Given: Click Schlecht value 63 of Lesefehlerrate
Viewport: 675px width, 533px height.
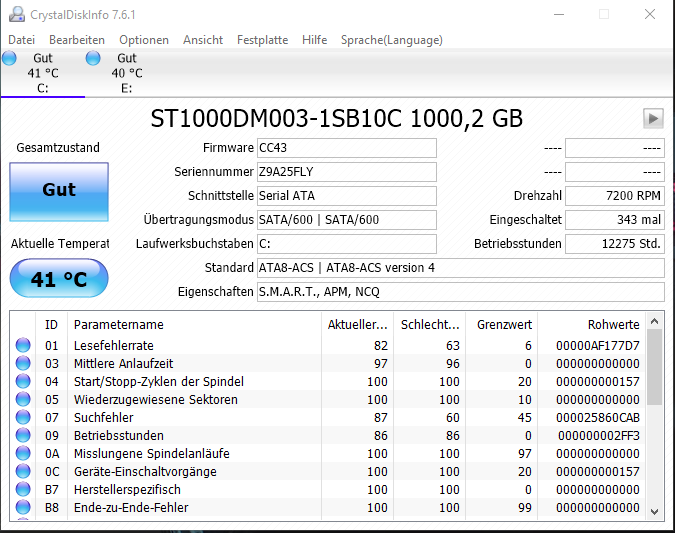Looking at the screenshot, I should (x=452, y=346).
